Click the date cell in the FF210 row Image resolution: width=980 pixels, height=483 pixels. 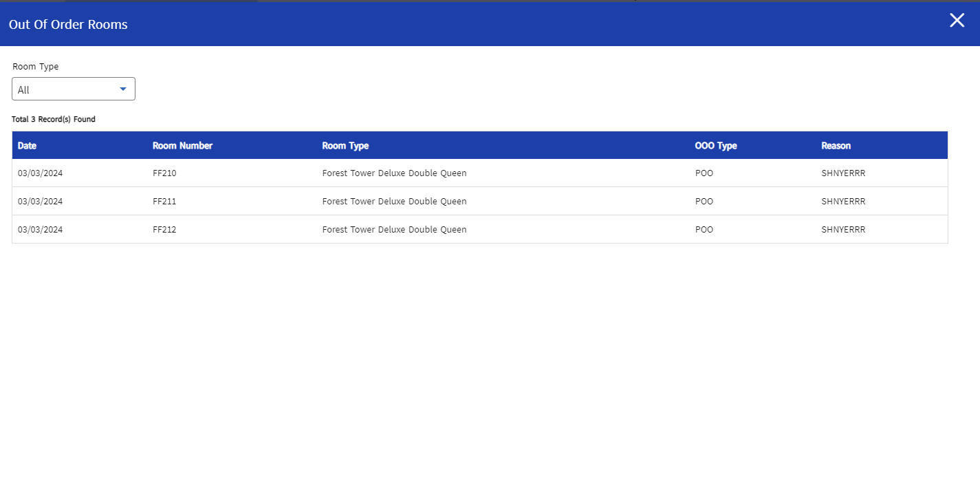[40, 173]
